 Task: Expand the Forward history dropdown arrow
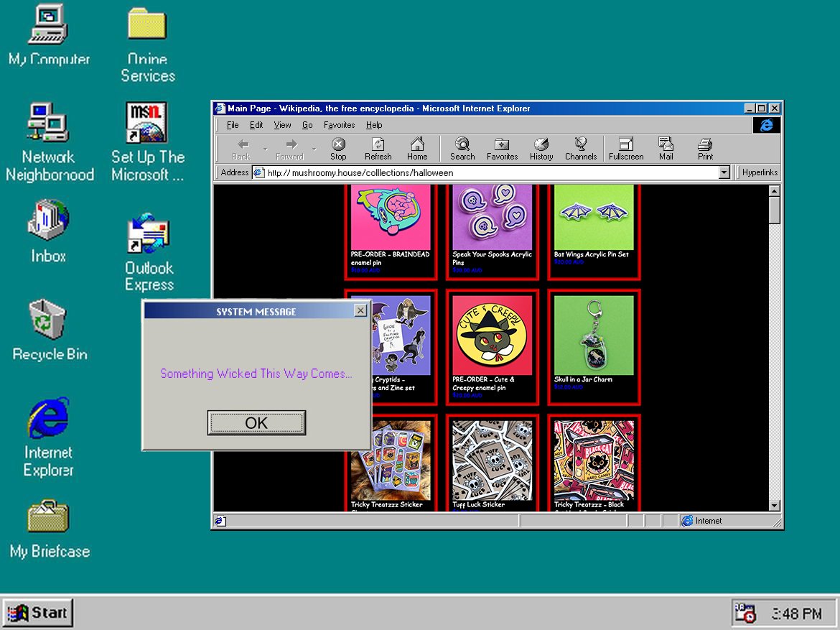[x=314, y=149]
